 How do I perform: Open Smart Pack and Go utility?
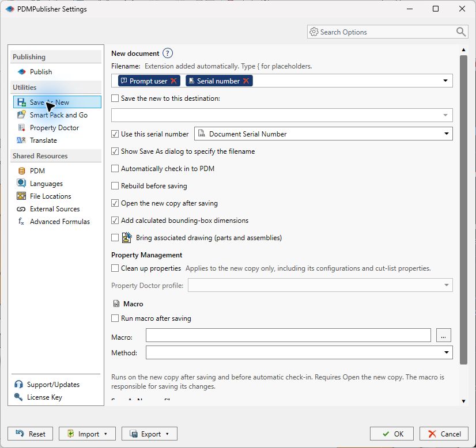coord(59,115)
